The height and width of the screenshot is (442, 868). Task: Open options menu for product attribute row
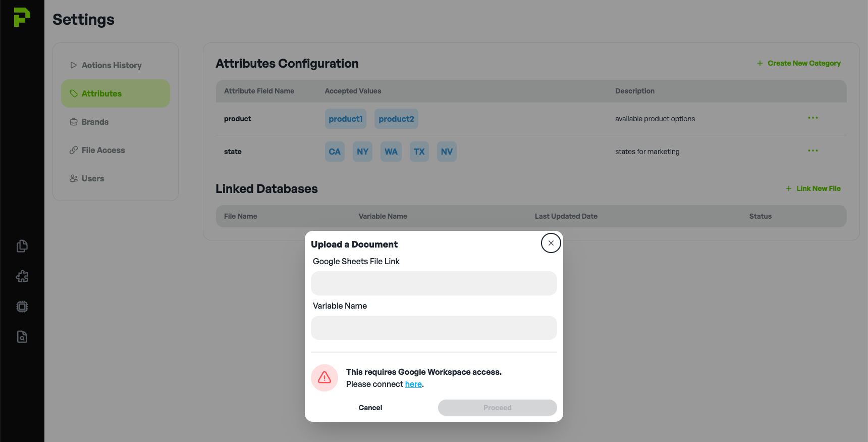click(812, 118)
